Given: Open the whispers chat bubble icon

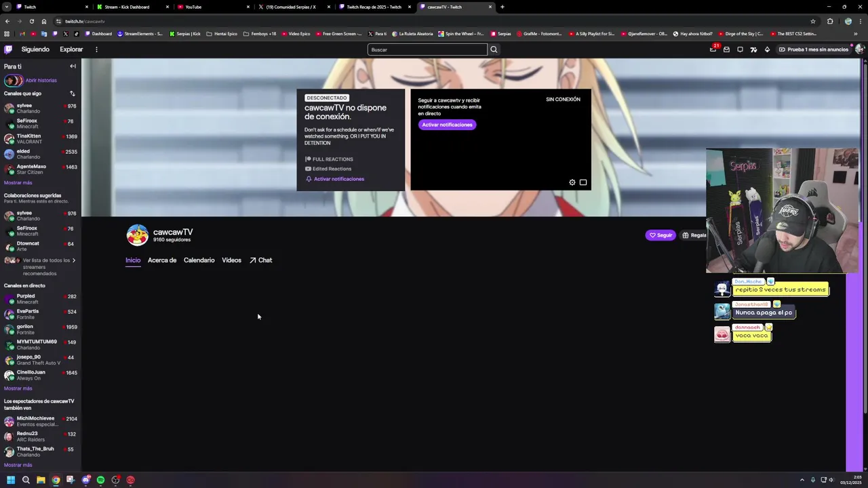Looking at the screenshot, I should [x=740, y=49].
